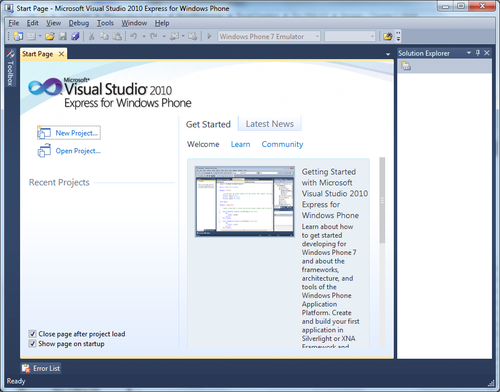
Task: Click the Start Debugging play icon
Action: pyautogui.click(x=209, y=36)
